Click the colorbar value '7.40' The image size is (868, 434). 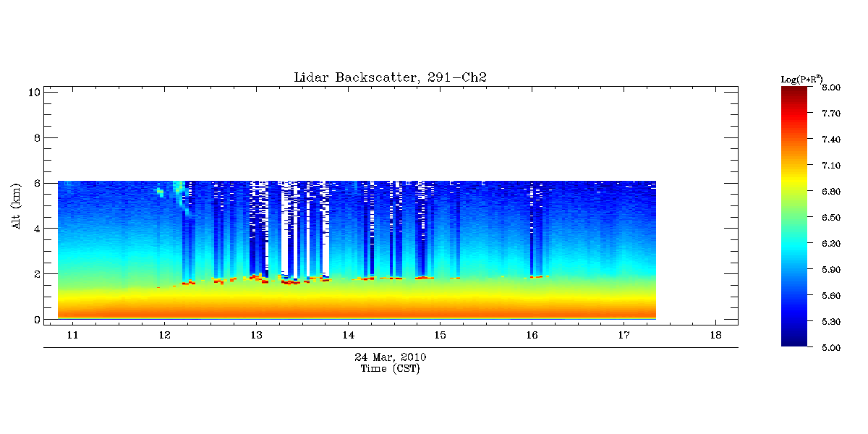coord(831,140)
